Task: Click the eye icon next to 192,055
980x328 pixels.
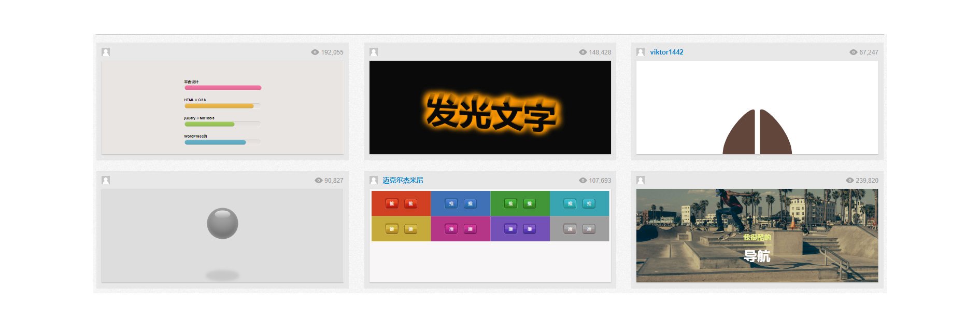Action: pos(315,52)
